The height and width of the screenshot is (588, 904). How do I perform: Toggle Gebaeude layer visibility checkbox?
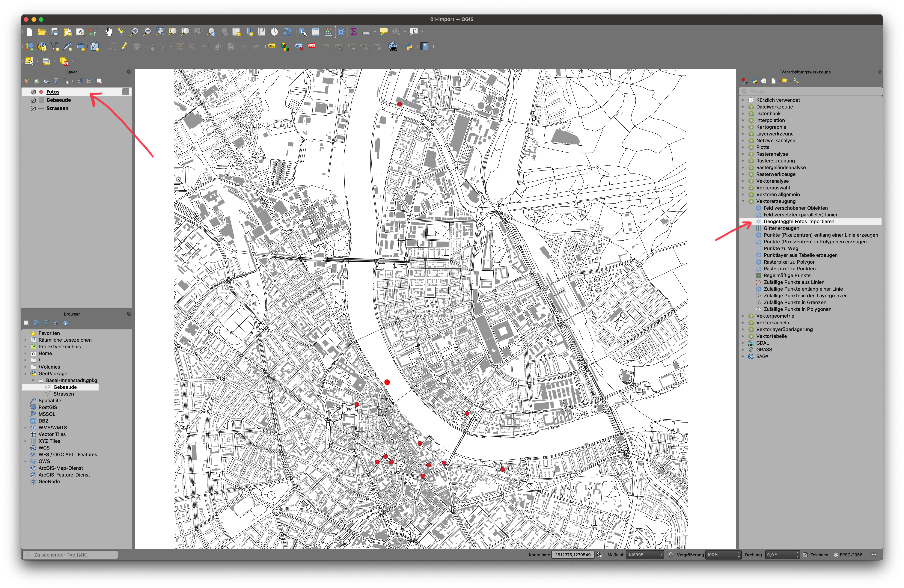click(33, 100)
